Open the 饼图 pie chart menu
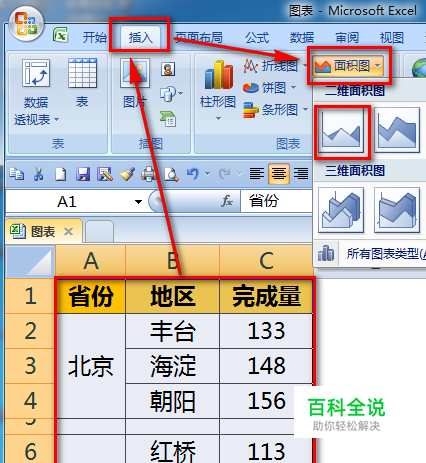The width and height of the screenshot is (426, 463). (269, 88)
